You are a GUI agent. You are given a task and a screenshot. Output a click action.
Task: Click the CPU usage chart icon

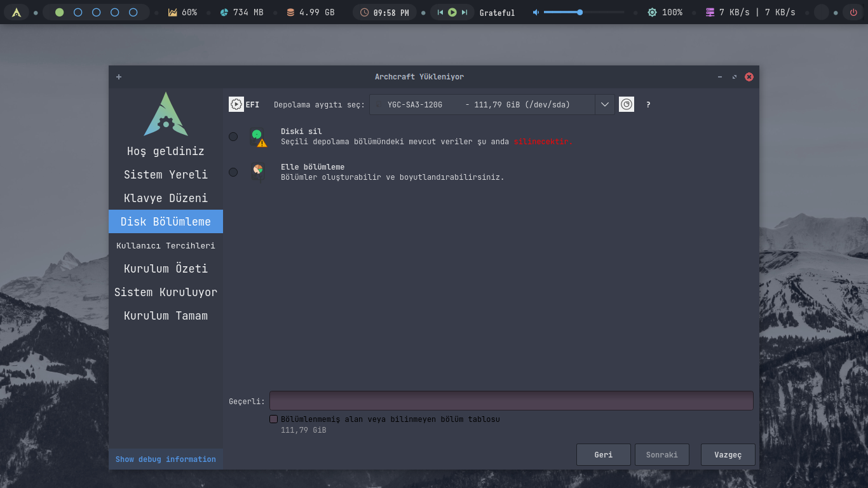(172, 12)
